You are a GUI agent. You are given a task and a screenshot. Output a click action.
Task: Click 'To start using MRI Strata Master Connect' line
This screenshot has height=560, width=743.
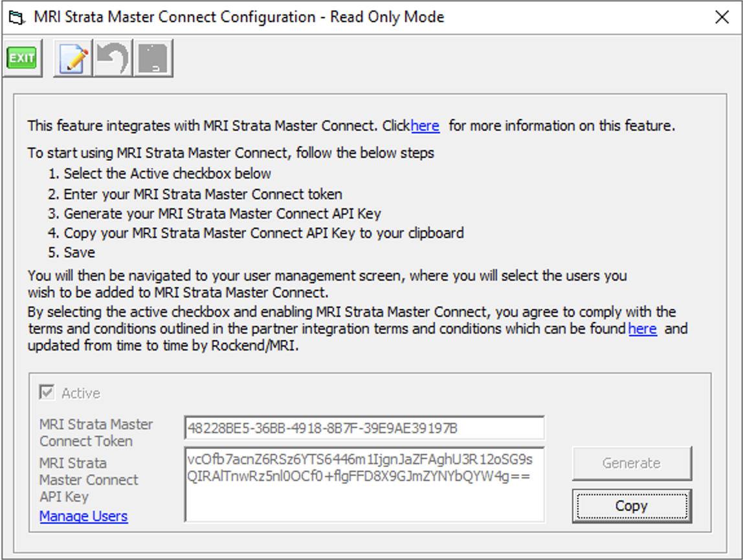tap(231, 153)
